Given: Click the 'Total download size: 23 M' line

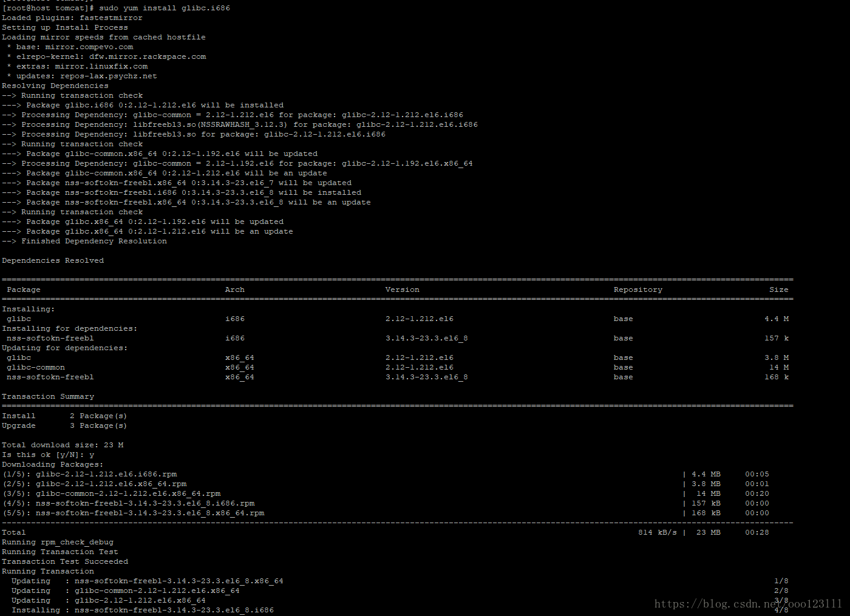Looking at the screenshot, I should coord(63,445).
